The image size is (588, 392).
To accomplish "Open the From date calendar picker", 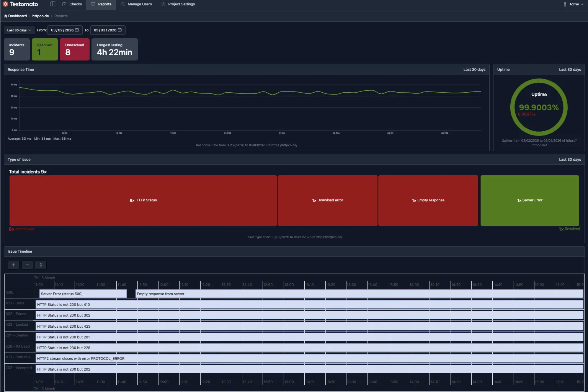I will pos(78,30).
